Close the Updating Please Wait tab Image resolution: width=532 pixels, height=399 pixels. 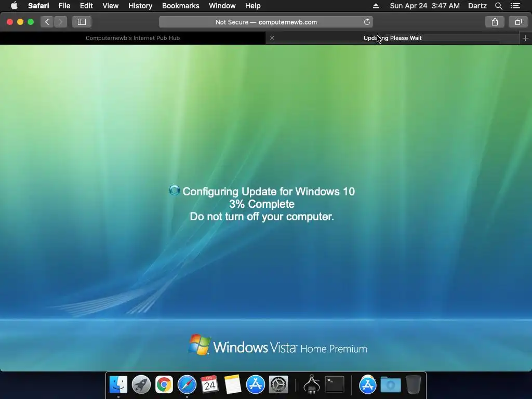pos(272,38)
